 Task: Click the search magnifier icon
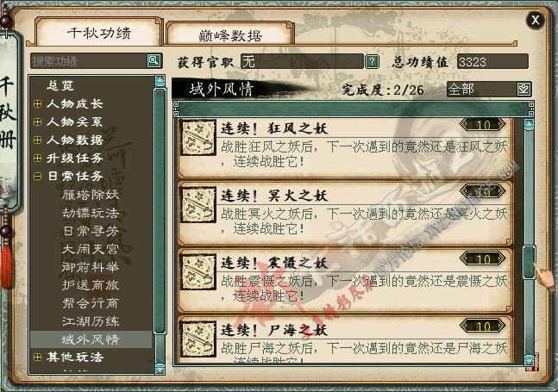pos(154,61)
